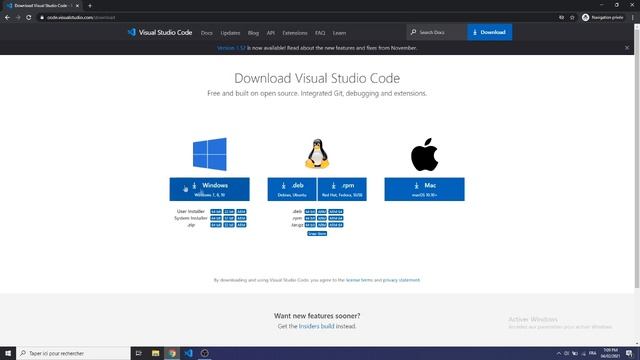Download User Installer 64 bit
640x360 pixels.
click(x=216, y=211)
